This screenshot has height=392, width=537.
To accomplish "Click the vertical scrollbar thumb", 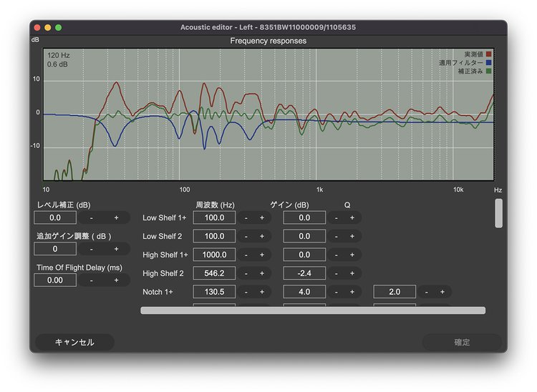I will click(498, 213).
